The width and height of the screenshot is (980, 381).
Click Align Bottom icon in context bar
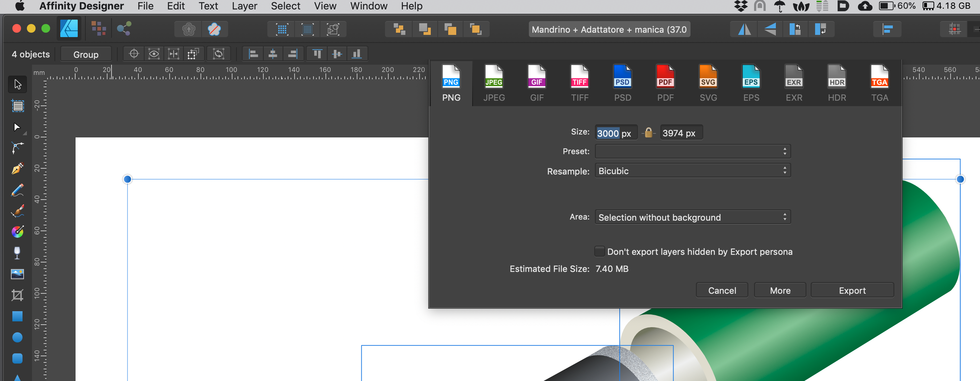point(357,54)
